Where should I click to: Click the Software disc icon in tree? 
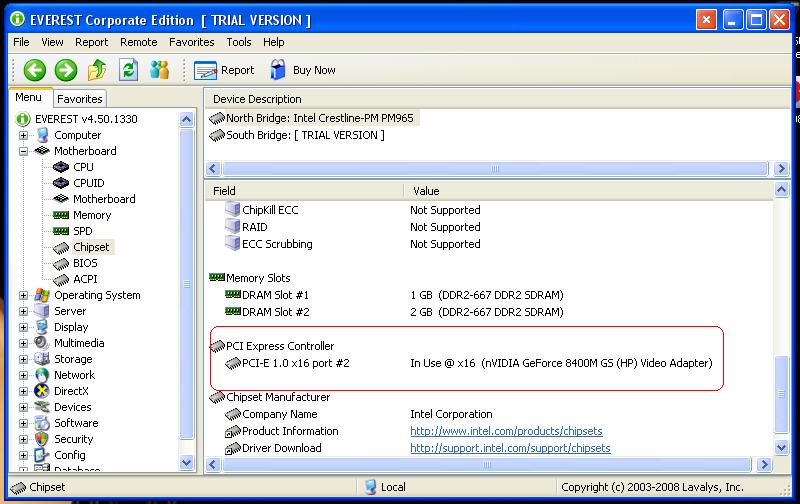pyautogui.click(x=42, y=423)
